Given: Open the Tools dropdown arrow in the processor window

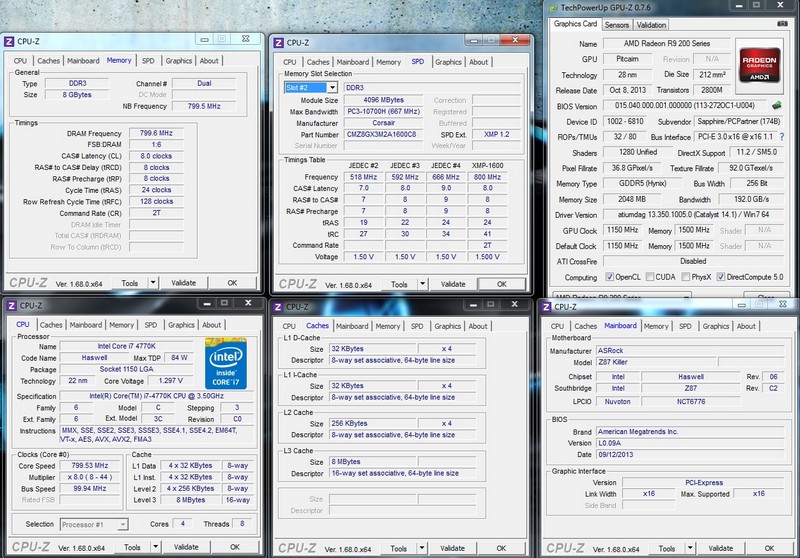Looking at the screenshot, I should [155, 547].
